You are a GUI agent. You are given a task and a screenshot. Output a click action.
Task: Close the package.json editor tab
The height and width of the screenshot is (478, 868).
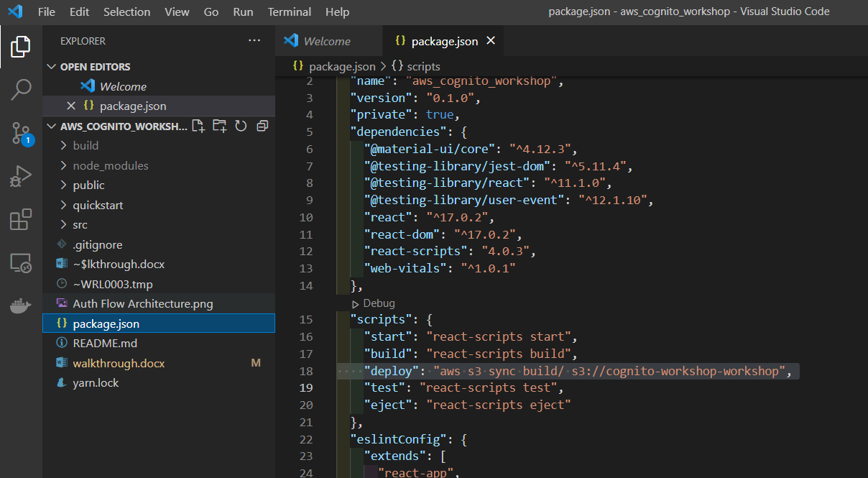point(491,41)
